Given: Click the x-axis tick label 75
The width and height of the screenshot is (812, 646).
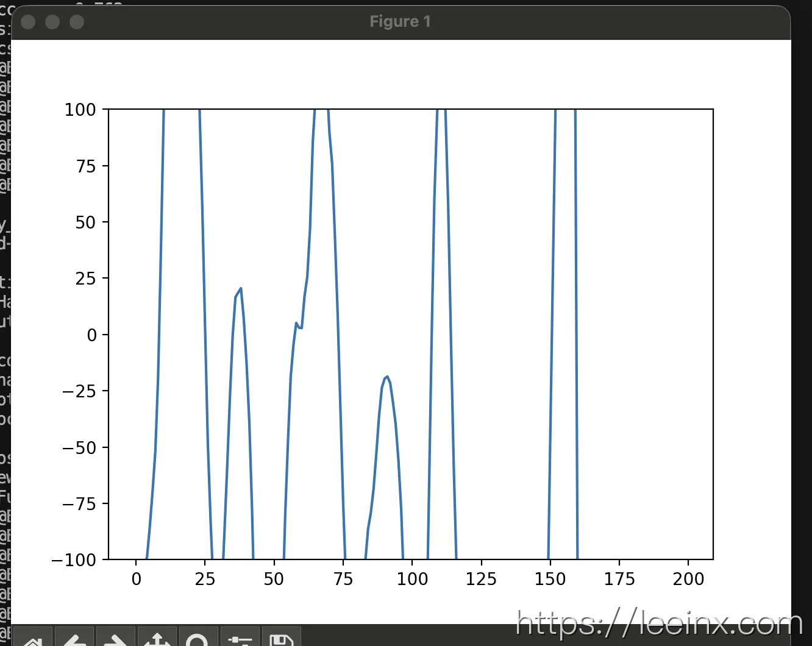Looking at the screenshot, I should (x=343, y=579).
